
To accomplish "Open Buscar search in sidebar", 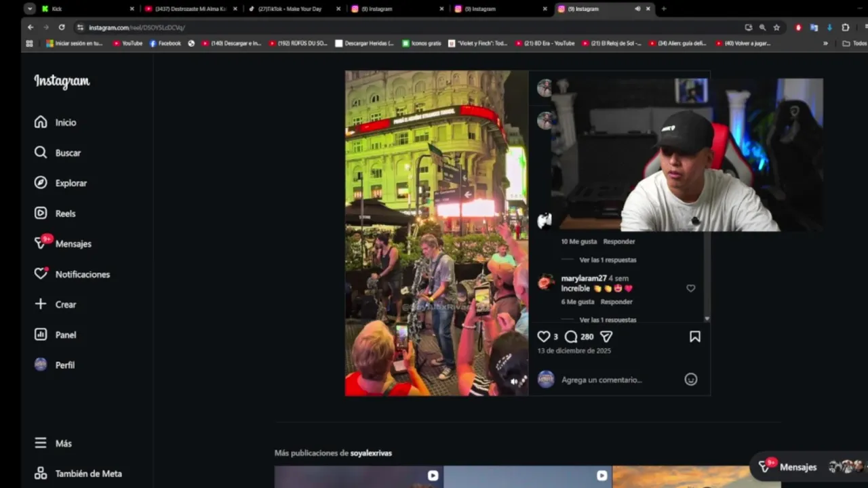I will point(58,152).
